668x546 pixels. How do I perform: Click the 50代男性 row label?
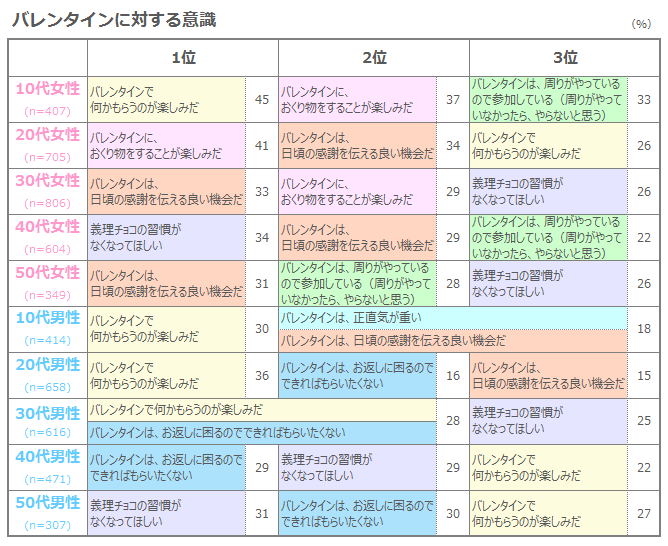(x=48, y=503)
